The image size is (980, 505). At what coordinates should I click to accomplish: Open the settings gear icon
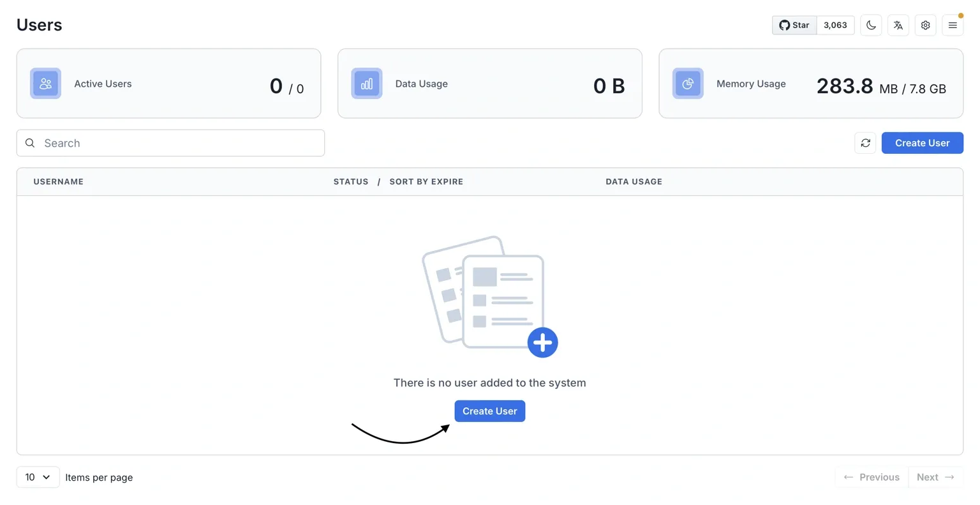tap(925, 26)
